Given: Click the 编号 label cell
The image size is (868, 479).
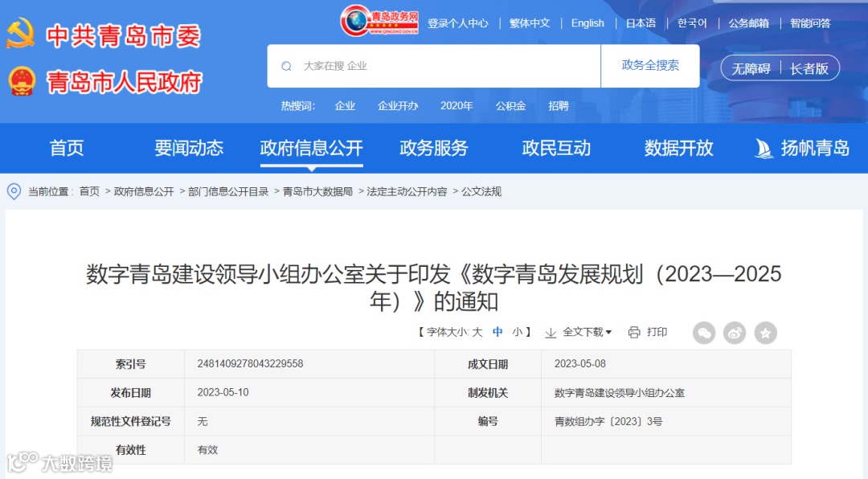Looking at the screenshot, I should coord(488,421).
